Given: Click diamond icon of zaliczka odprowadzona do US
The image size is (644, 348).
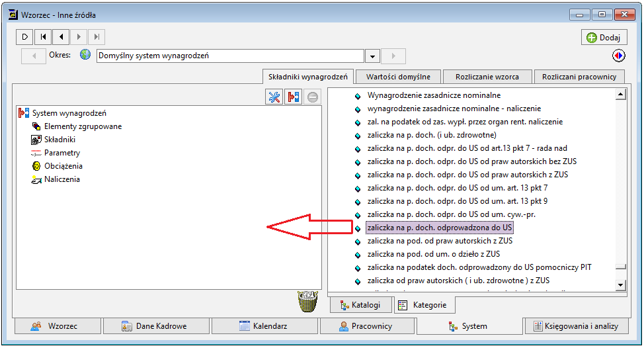Looking at the screenshot, I should click(x=358, y=228).
